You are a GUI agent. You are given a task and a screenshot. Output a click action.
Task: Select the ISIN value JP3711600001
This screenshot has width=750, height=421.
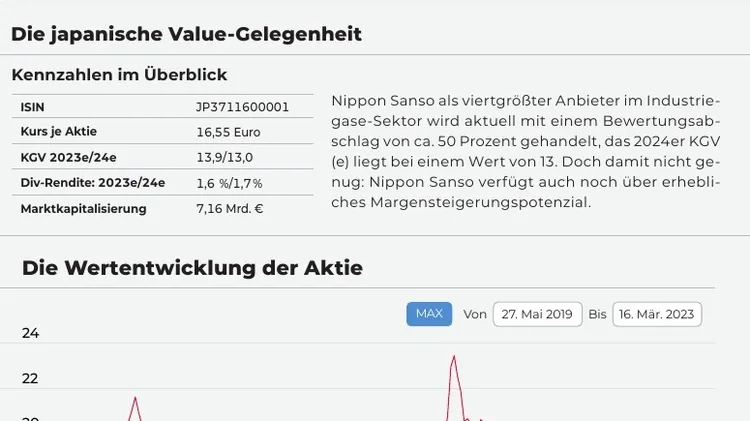(243, 107)
